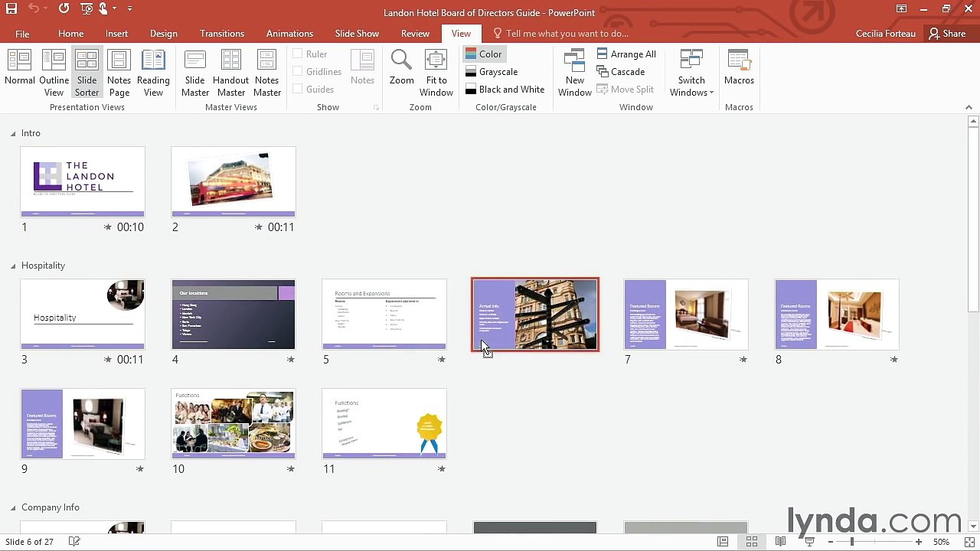Open the Show group dialog launcher
Viewport: 980px width, 551px height.
tap(376, 108)
